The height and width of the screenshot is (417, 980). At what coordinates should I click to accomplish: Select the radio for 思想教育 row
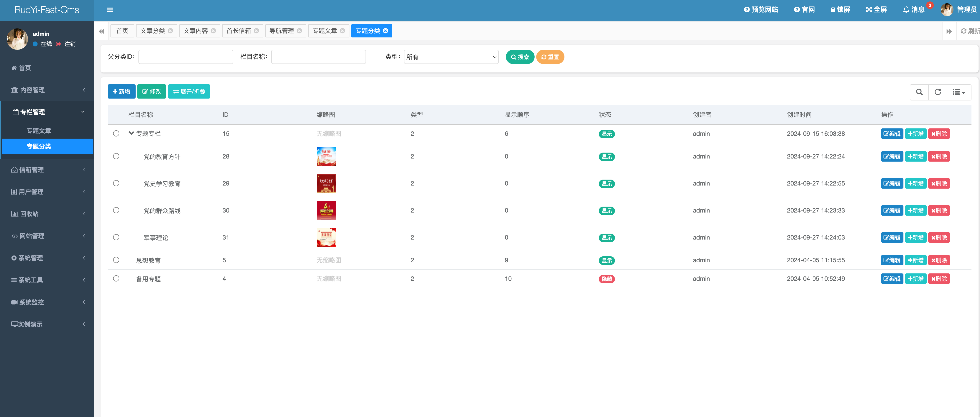(116, 260)
